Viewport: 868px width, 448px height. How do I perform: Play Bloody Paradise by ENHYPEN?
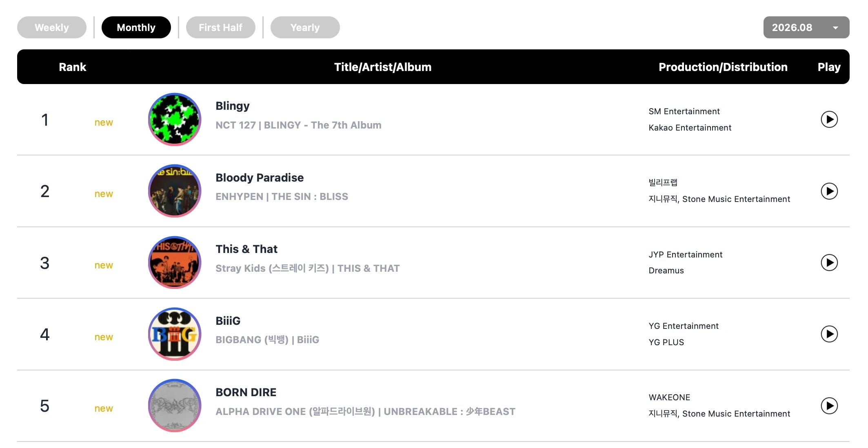[829, 191]
